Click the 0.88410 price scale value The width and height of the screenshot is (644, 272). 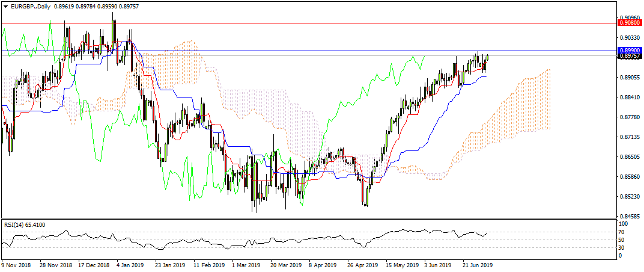[628, 97]
